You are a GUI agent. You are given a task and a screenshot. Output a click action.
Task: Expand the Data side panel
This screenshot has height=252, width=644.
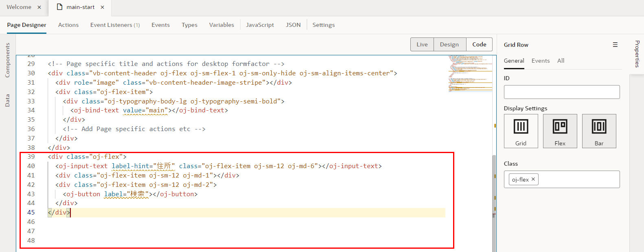click(7, 101)
